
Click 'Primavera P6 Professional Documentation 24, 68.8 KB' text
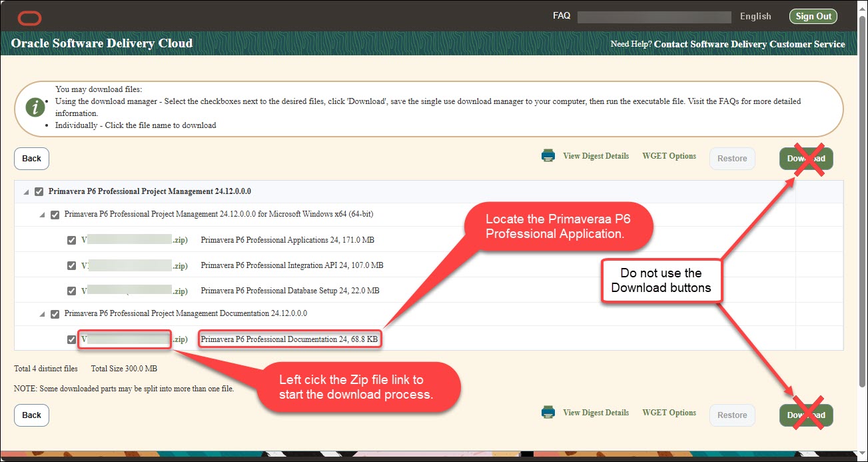(x=289, y=339)
